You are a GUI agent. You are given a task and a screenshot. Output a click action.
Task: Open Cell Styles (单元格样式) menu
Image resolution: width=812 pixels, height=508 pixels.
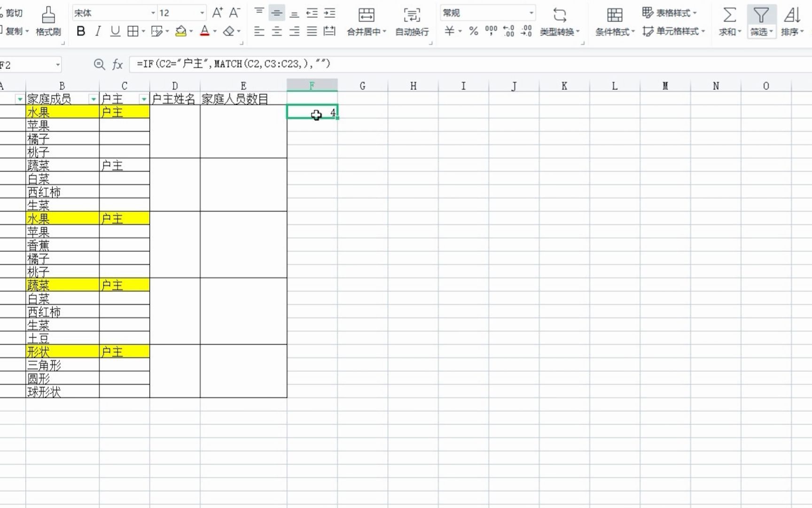(674, 32)
